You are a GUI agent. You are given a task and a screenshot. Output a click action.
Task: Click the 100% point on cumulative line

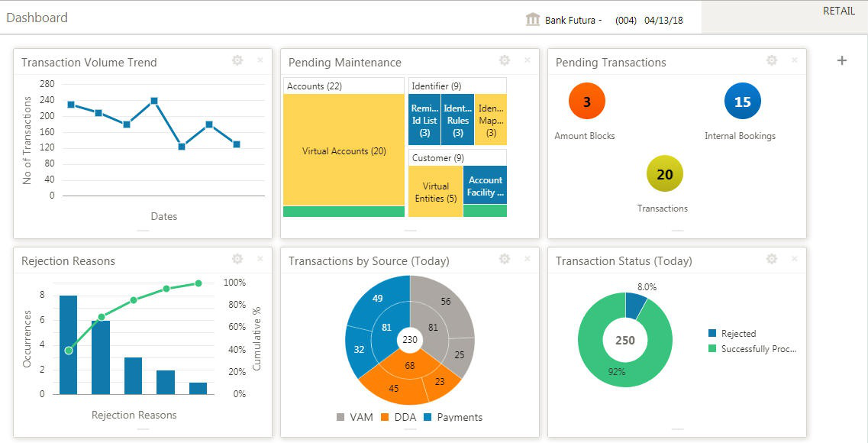pyautogui.click(x=198, y=283)
